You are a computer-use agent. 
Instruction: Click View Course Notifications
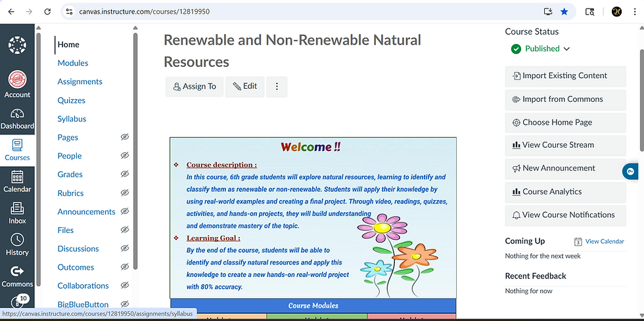[x=565, y=215]
